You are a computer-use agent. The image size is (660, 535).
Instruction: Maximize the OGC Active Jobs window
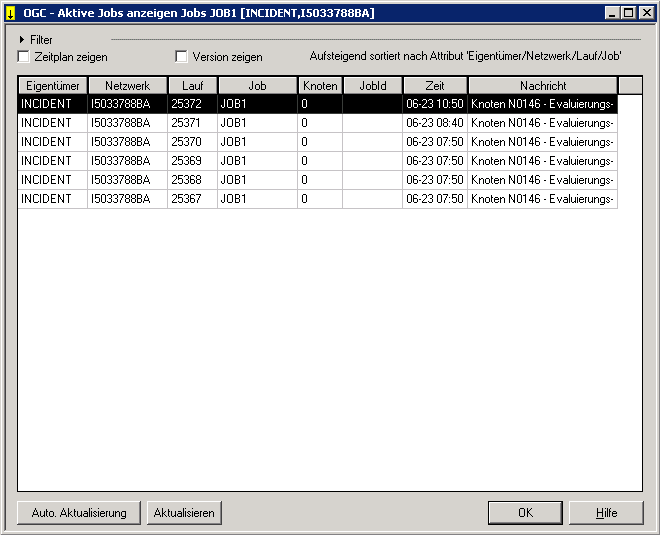(x=629, y=13)
